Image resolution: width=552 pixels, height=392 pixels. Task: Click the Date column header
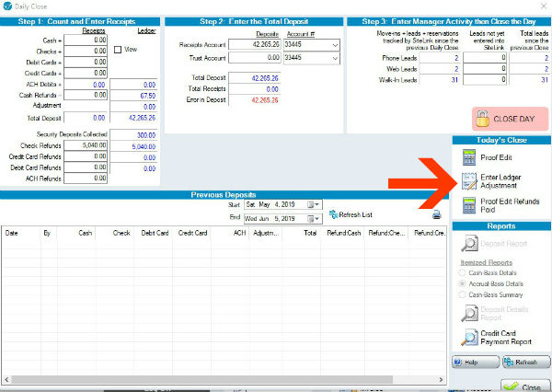pos(20,233)
